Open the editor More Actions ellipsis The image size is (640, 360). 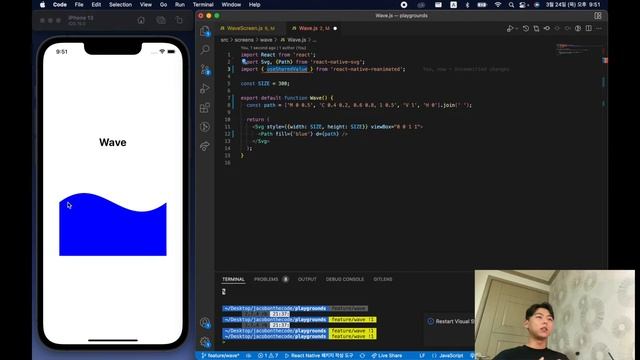click(x=599, y=29)
